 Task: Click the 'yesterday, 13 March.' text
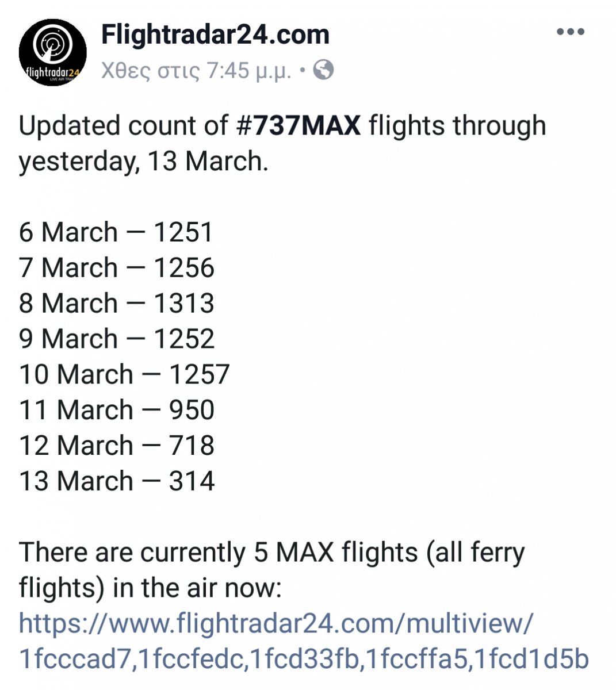143,162
